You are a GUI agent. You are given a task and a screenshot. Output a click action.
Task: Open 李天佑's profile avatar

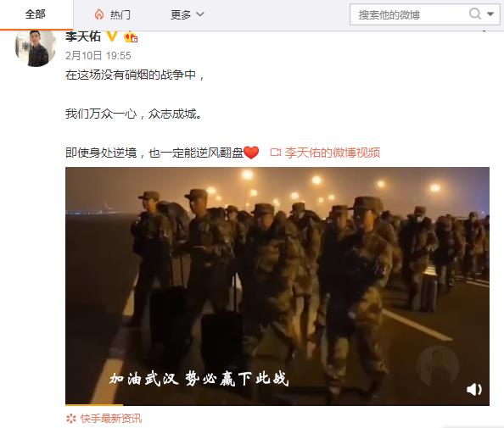tap(36, 48)
